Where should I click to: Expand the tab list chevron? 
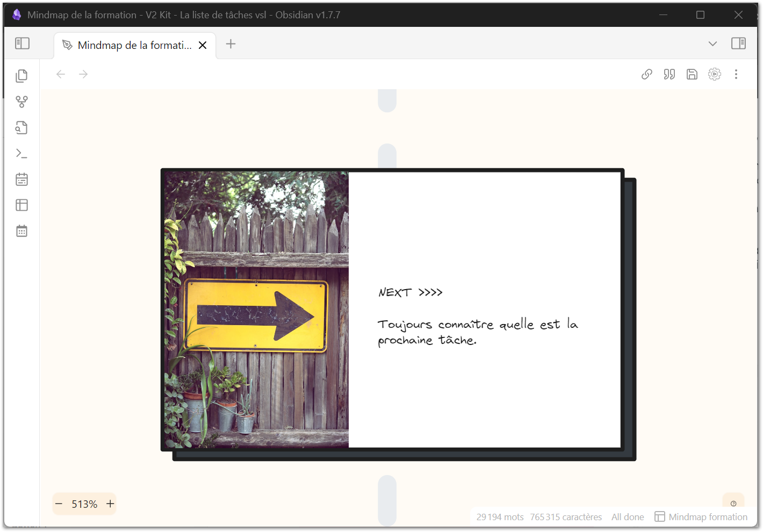[712, 44]
